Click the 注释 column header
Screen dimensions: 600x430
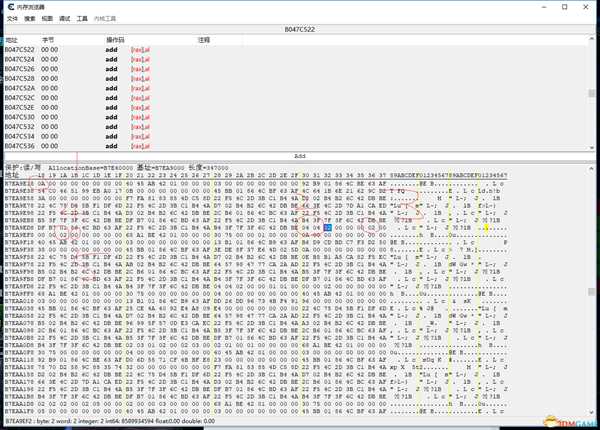pyautogui.click(x=204, y=40)
